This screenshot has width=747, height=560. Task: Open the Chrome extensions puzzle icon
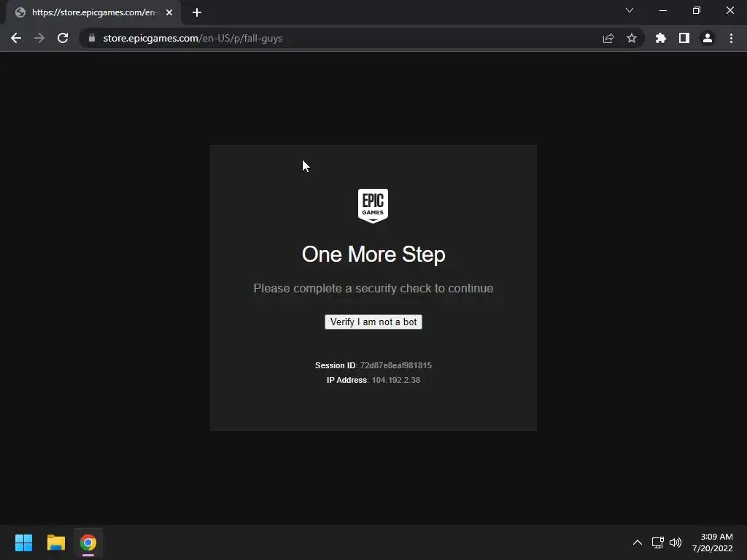click(660, 38)
